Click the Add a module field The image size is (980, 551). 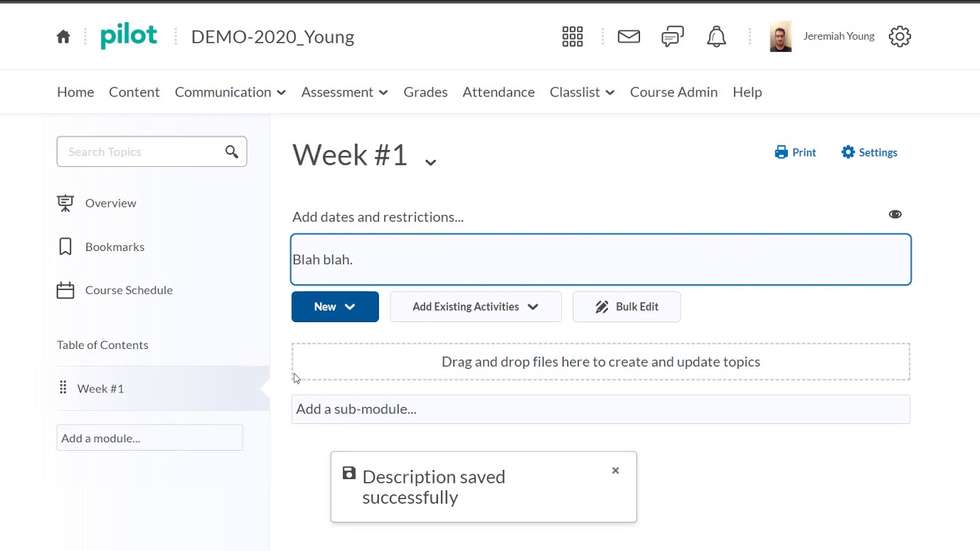[x=150, y=438]
